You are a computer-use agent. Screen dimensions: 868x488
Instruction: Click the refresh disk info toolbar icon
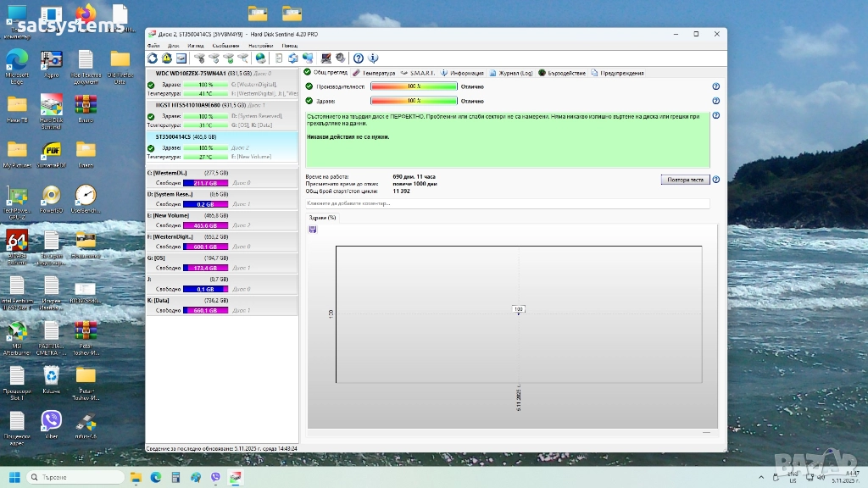coord(153,58)
